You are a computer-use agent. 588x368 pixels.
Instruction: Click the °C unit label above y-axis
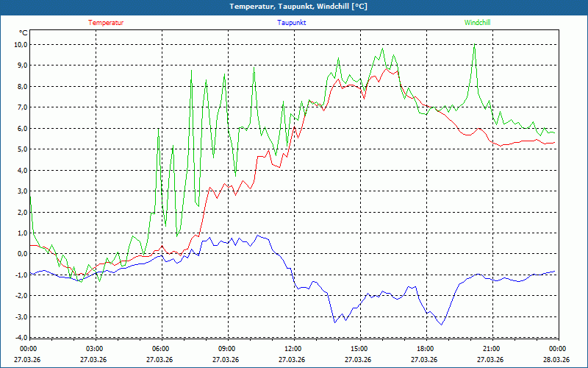click(x=23, y=33)
